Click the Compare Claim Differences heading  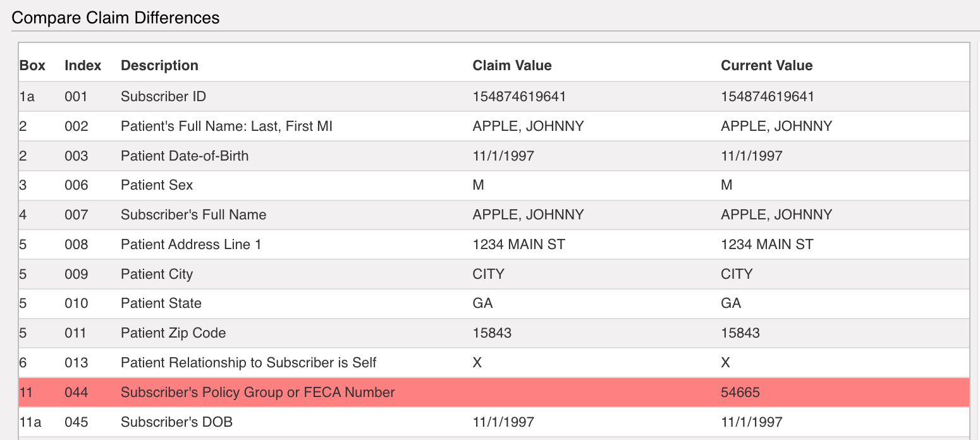(116, 18)
